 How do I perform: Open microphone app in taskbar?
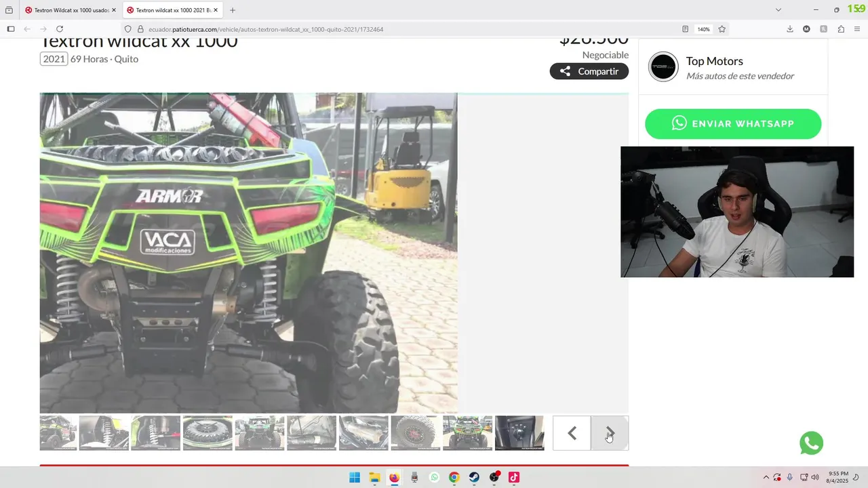(x=414, y=477)
